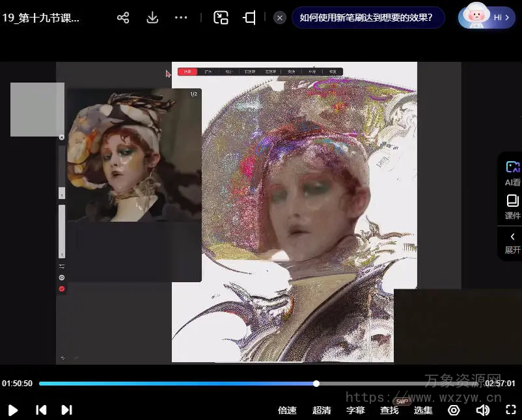Viewport: 522px width, 420px height.
Task: Open the 课件 courseware panel
Action: [x=512, y=205]
